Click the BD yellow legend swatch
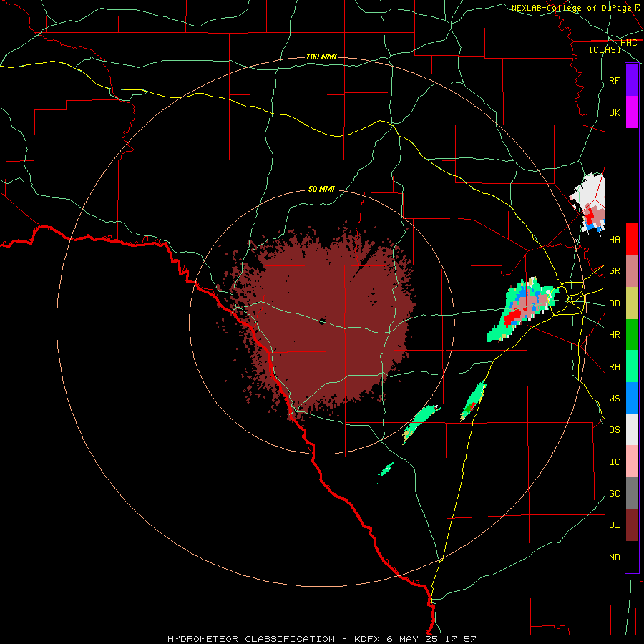The image size is (644, 644). tap(632, 303)
